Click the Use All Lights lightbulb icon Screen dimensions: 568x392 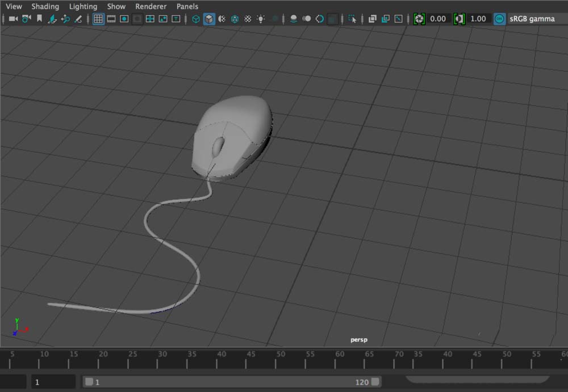[x=261, y=19]
